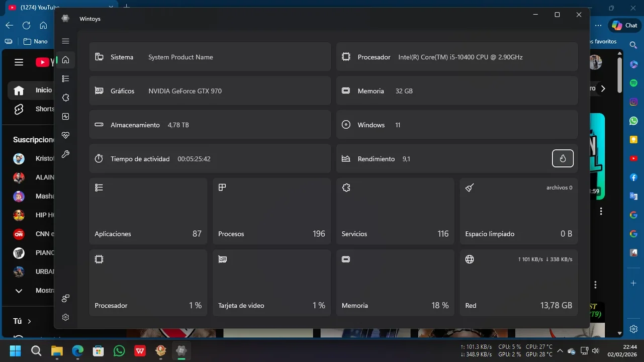This screenshot has width=644, height=362.
Task: Show hidden system tray icons chevron
Action: coord(560,351)
